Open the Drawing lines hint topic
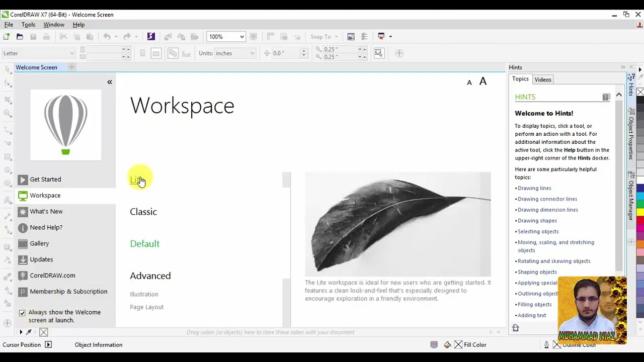Image resolution: width=644 pixels, height=362 pixels. pos(534,188)
